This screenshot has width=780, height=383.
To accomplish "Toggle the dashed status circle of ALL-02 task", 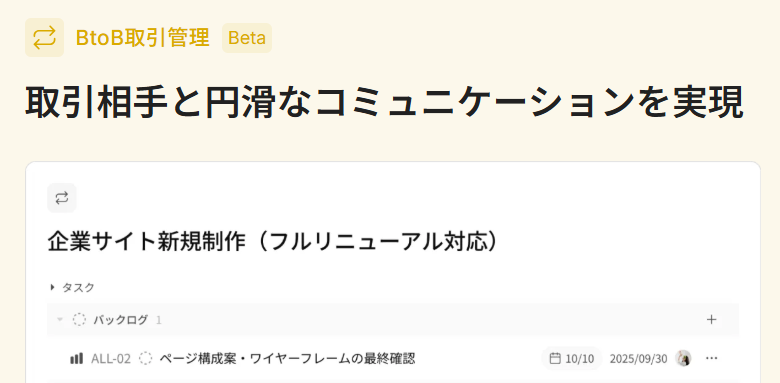I will (x=145, y=359).
